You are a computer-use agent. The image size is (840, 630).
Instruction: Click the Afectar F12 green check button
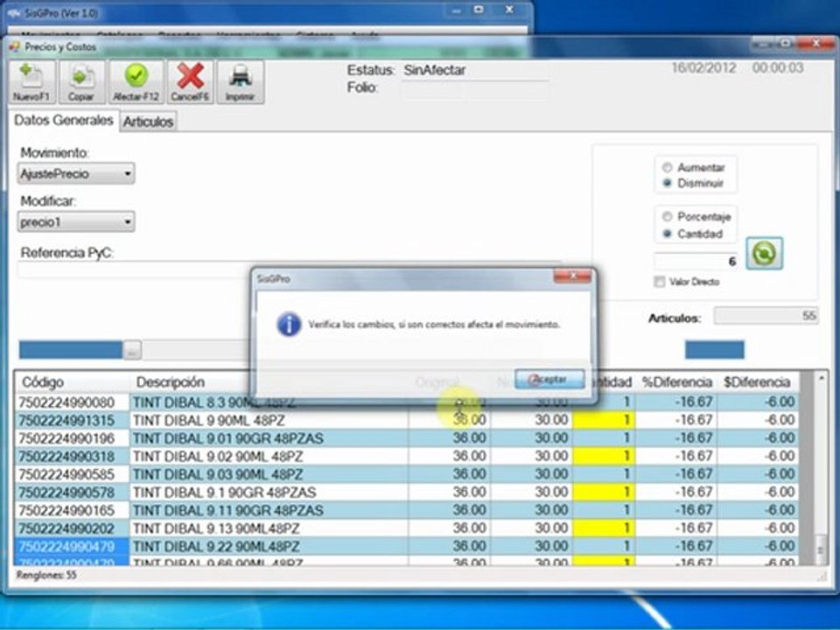(x=136, y=81)
